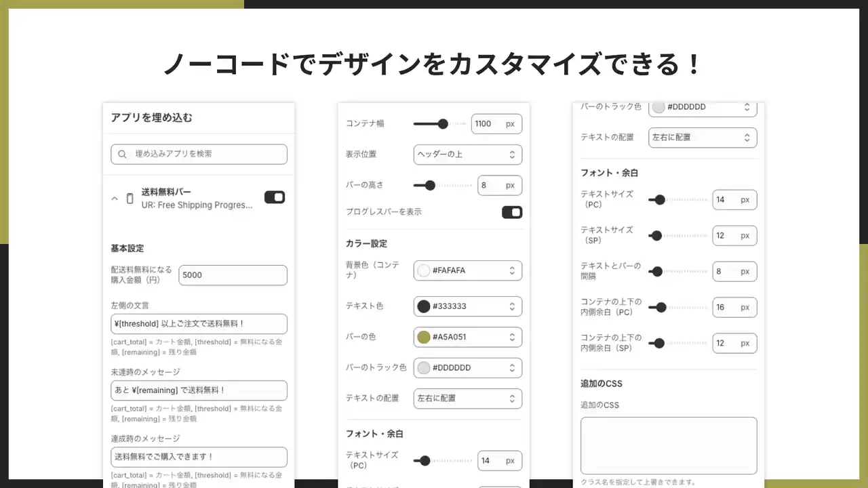Click the テキストサイズ(SP) value box showing 12
Screen dimensions: 868x488
pos(734,236)
